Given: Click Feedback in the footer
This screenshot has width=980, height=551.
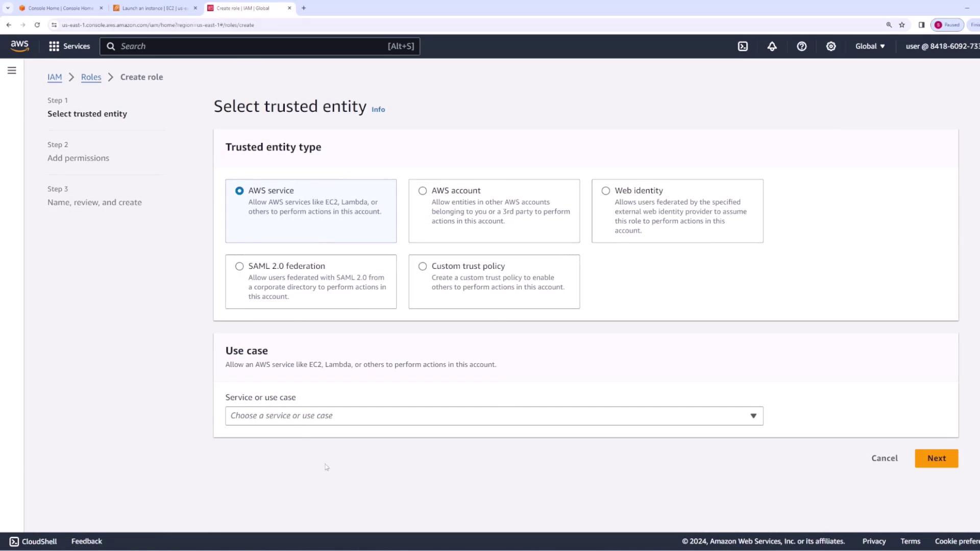Looking at the screenshot, I should click(87, 541).
